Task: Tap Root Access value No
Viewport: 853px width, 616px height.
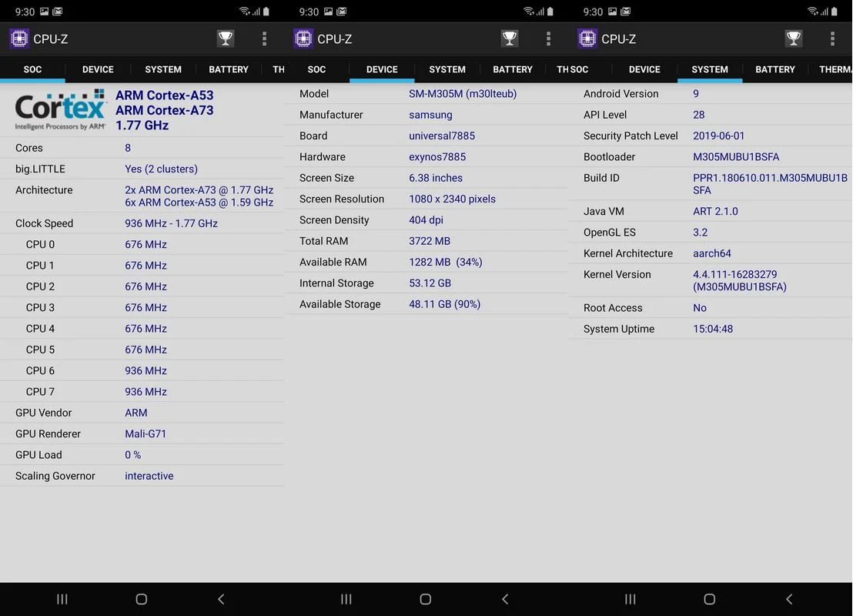Action: (x=700, y=308)
